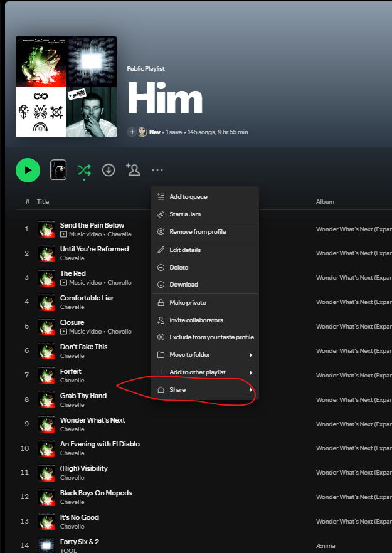Select the song Closure
The width and height of the screenshot is (392, 553).
click(72, 322)
